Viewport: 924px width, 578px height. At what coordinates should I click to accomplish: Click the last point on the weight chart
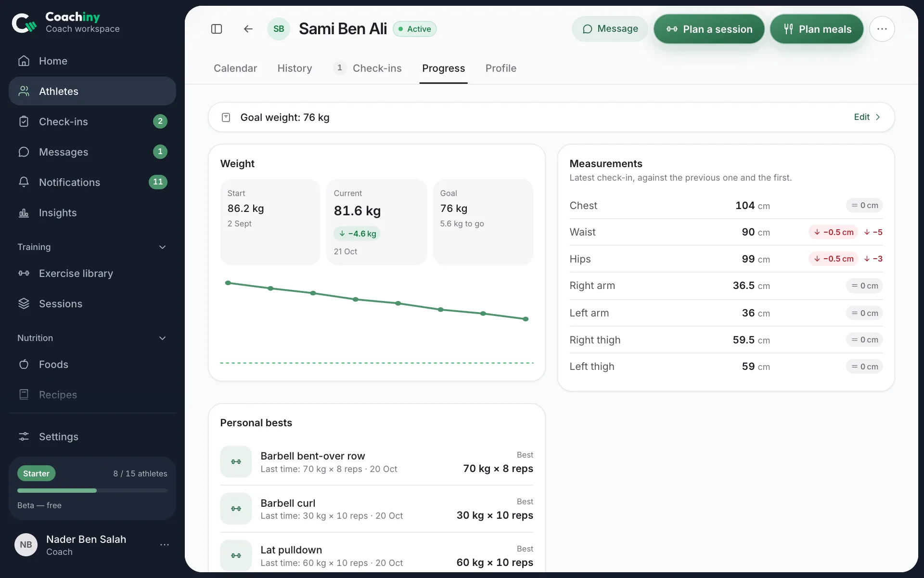[526, 319]
